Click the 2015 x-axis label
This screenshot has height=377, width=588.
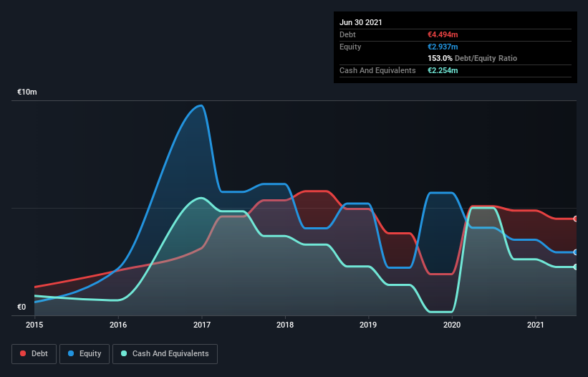point(34,325)
